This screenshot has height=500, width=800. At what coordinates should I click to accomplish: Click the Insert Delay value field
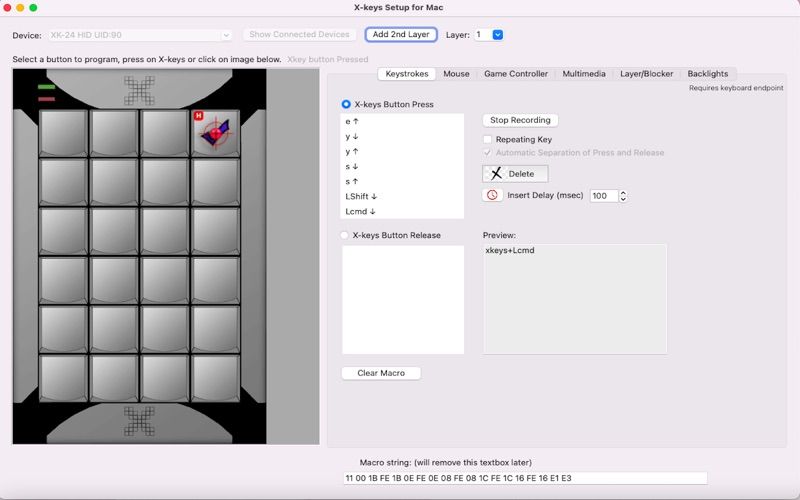(x=604, y=196)
